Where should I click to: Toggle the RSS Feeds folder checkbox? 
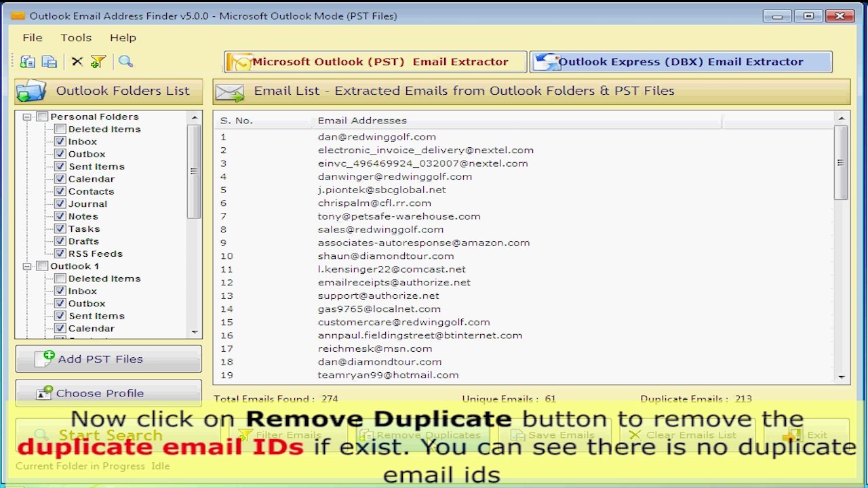(60, 254)
